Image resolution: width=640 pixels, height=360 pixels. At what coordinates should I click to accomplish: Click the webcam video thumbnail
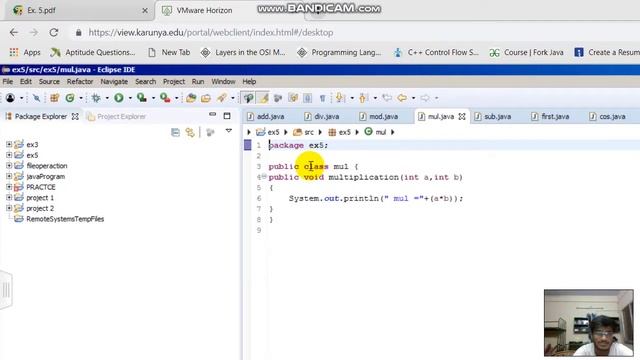pos(589,323)
